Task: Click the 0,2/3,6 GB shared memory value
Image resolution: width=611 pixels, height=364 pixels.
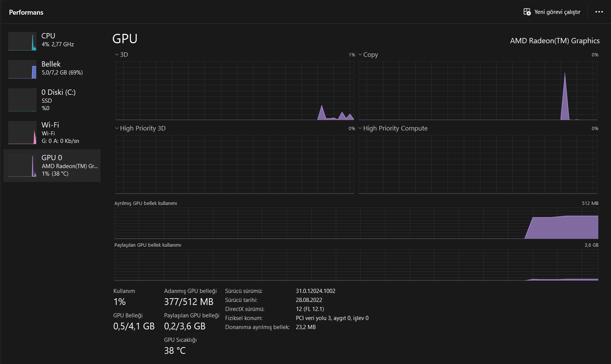Action: tap(185, 326)
